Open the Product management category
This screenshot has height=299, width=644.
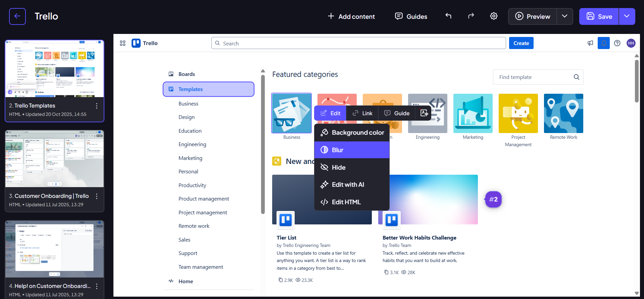(204, 199)
